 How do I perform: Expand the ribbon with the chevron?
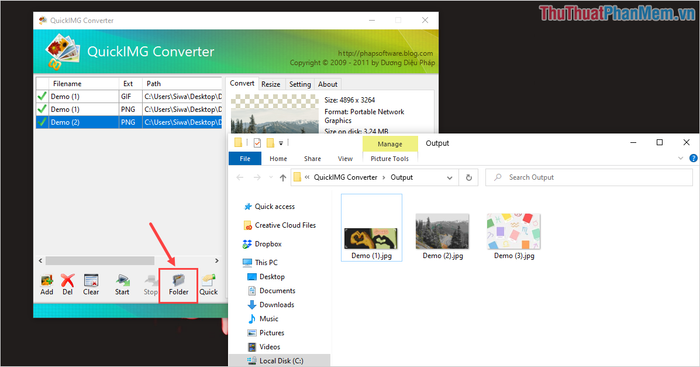coord(680,158)
